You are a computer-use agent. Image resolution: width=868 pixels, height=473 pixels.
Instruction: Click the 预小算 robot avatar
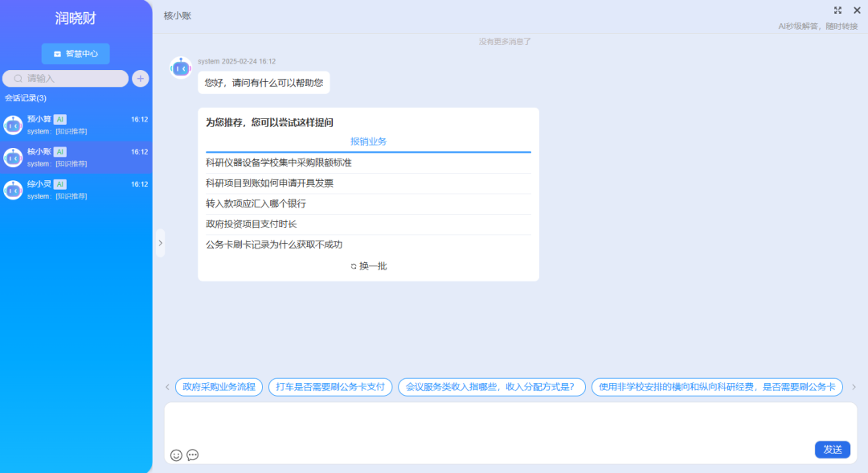click(13, 125)
